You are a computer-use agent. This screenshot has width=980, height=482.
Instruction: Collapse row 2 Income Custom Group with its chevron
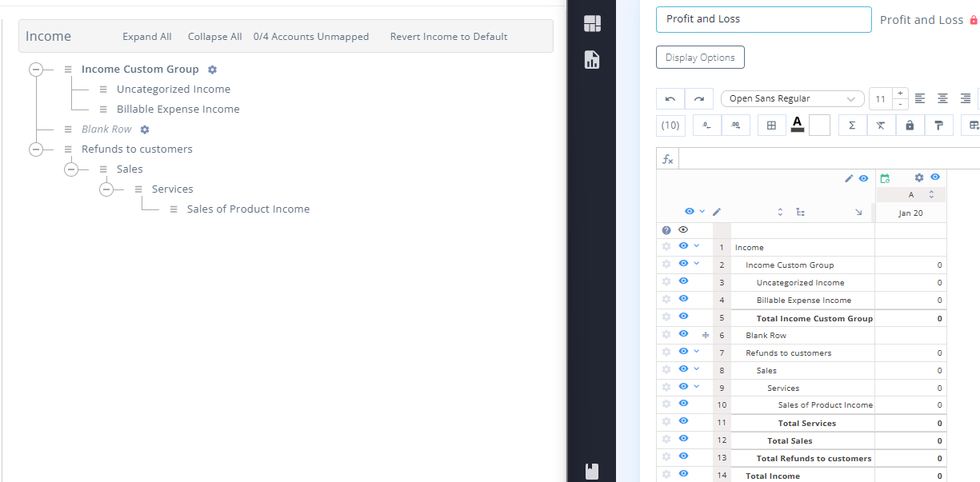[697, 264]
